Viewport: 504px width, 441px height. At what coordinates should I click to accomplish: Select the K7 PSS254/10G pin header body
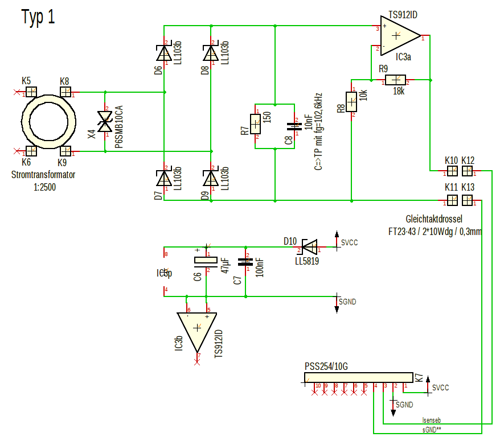click(x=359, y=377)
